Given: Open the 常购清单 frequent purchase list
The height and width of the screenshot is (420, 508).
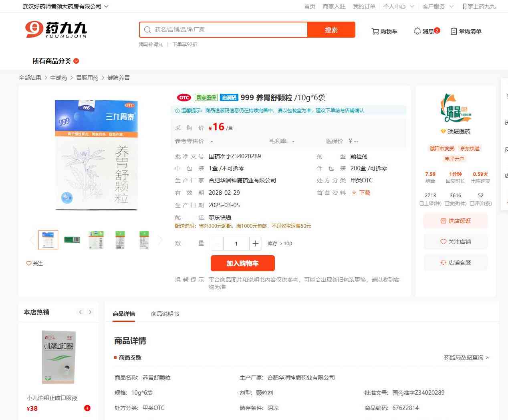Looking at the screenshot, I should pyautogui.click(x=466, y=31).
